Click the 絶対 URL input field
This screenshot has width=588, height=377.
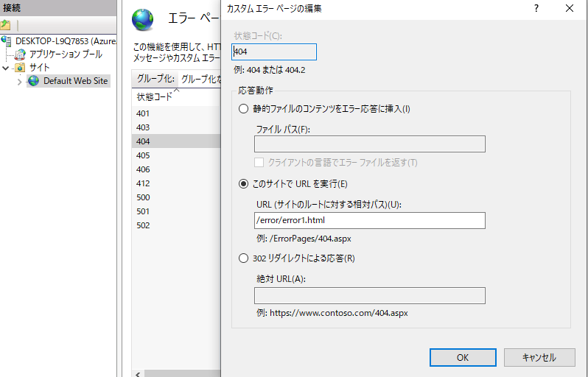click(x=370, y=296)
